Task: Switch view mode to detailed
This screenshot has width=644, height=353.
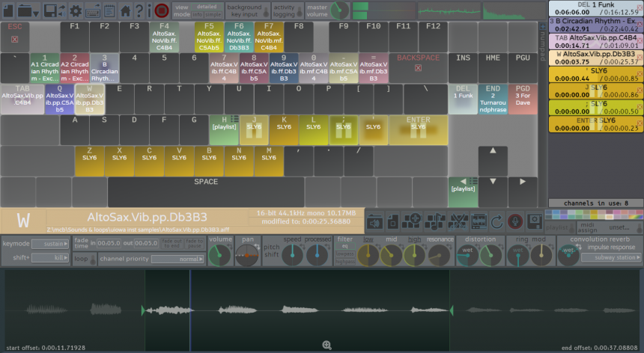Action: pos(207,7)
